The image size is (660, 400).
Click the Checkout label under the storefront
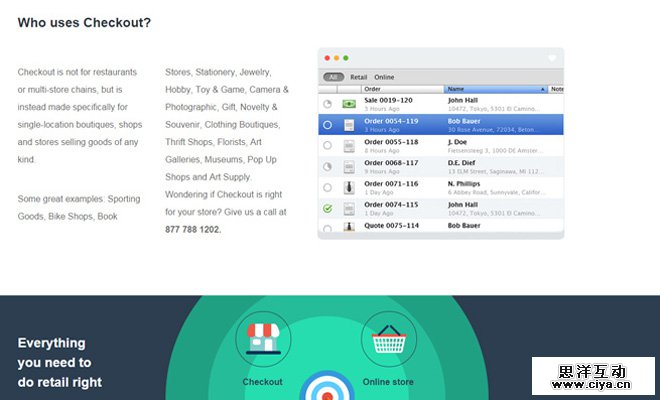point(263,382)
